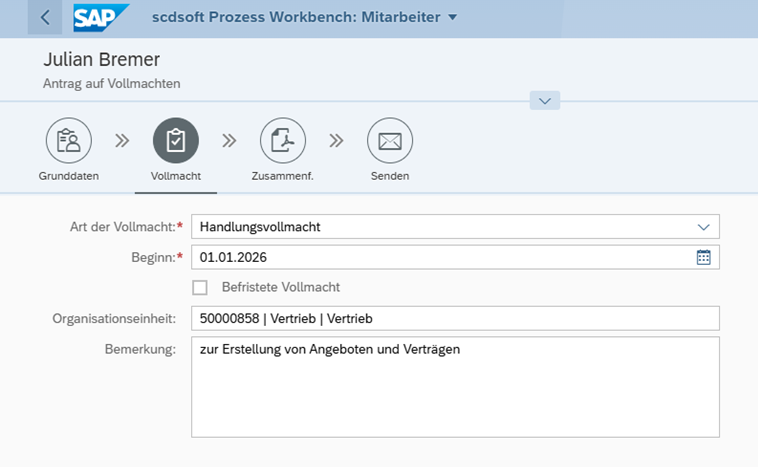Click the double chevron after Grunddaten icon
Screen dimensions: 758x467
pyautogui.click(x=122, y=141)
